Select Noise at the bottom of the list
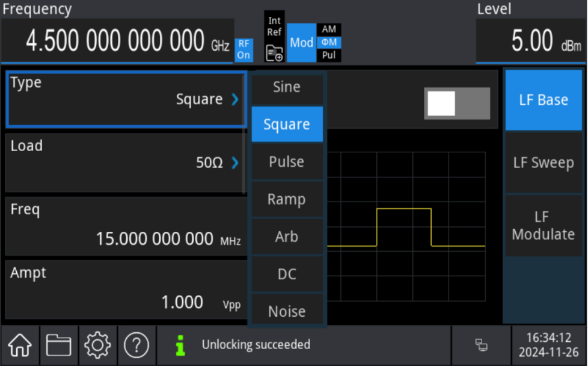588x366 pixels. 287,311
